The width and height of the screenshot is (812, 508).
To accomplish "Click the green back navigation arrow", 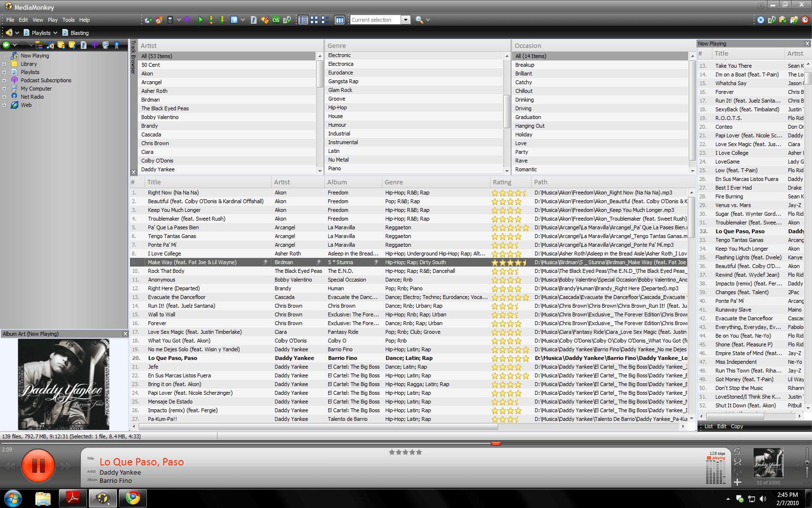I will pos(6,45).
